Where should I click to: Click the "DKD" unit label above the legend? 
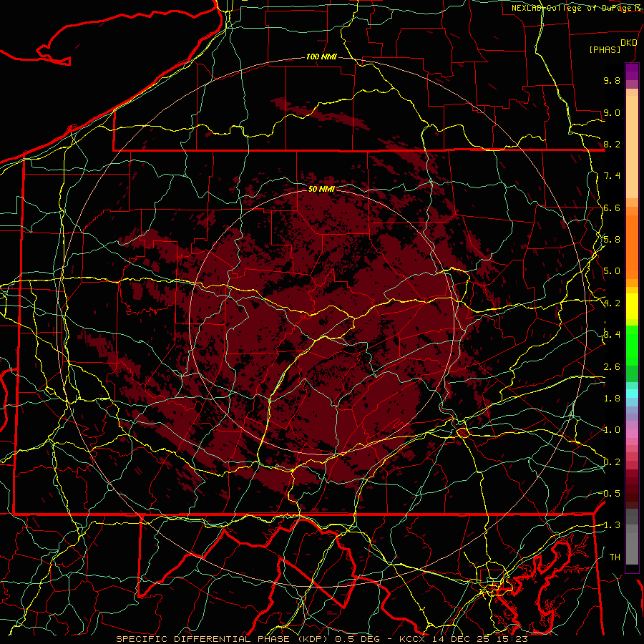628,43
